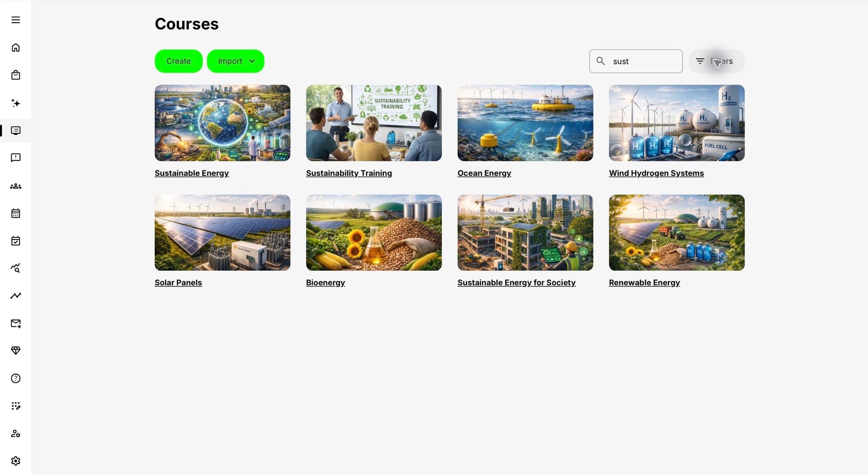Open the Sustainability Training course link
The height and width of the screenshot is (475, 868).
(x=349, y=173)
